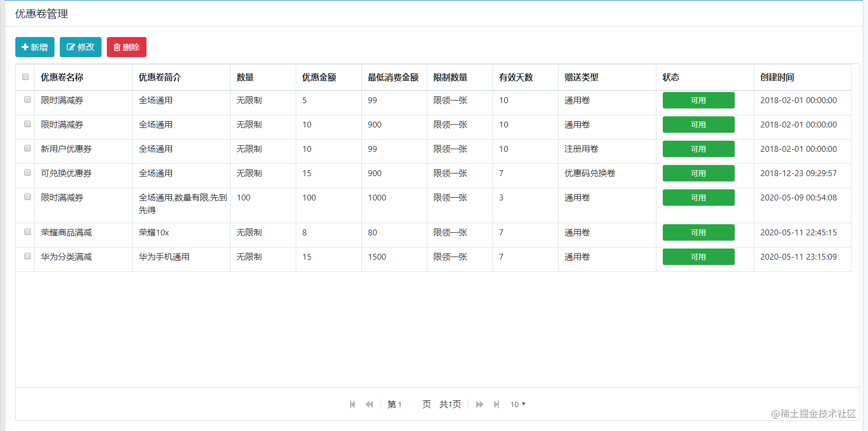This screenshot has height=431, width=868.
Task: Check the box for 限时满减券 quantity 100
Action: tap(28, 197)
